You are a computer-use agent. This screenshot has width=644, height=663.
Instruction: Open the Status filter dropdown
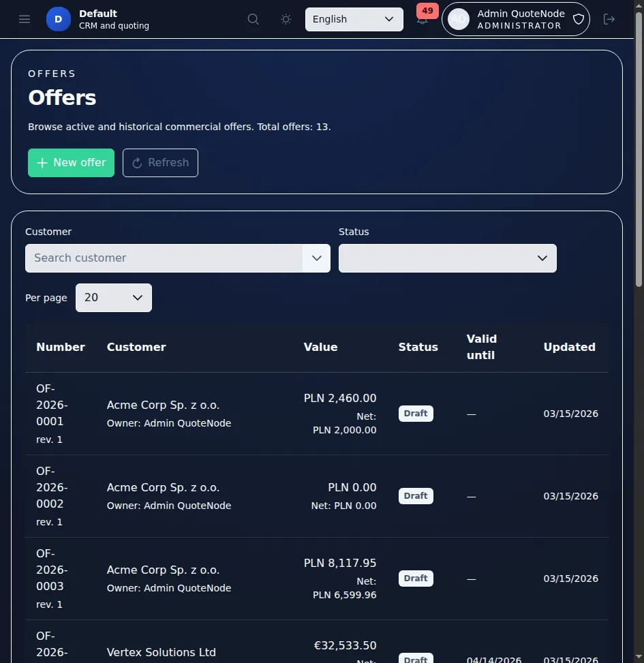[x=447, y=258]
